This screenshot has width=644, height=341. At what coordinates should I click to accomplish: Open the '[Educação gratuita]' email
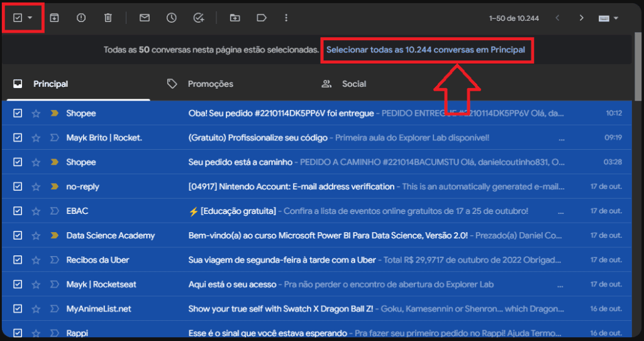coord(233,211)
